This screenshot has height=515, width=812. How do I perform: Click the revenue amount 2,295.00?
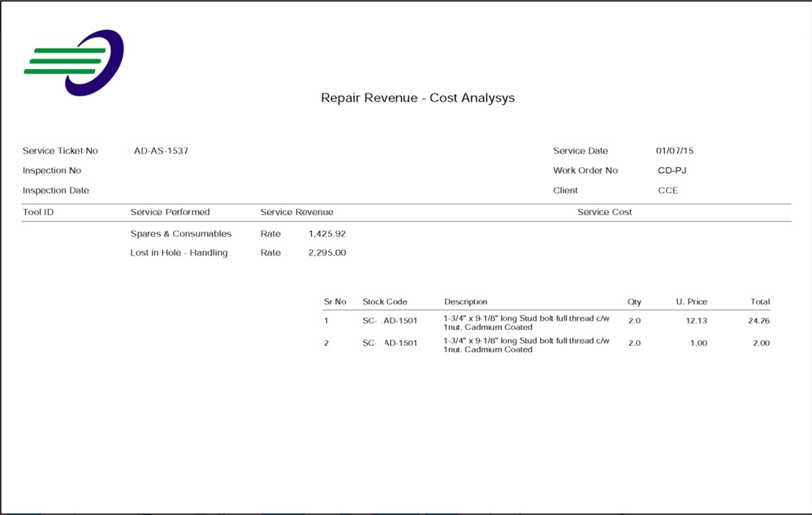(x=327, y=253)
